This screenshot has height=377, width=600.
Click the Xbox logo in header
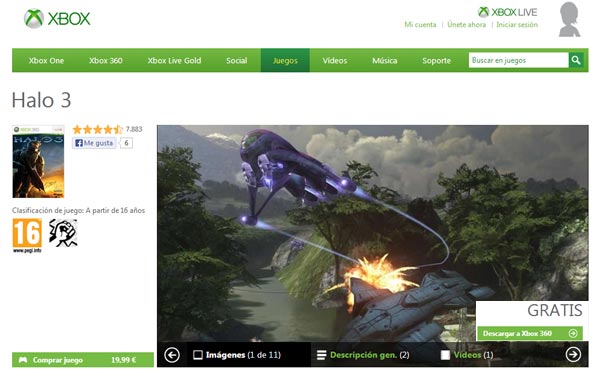click(x=57, y=18)
